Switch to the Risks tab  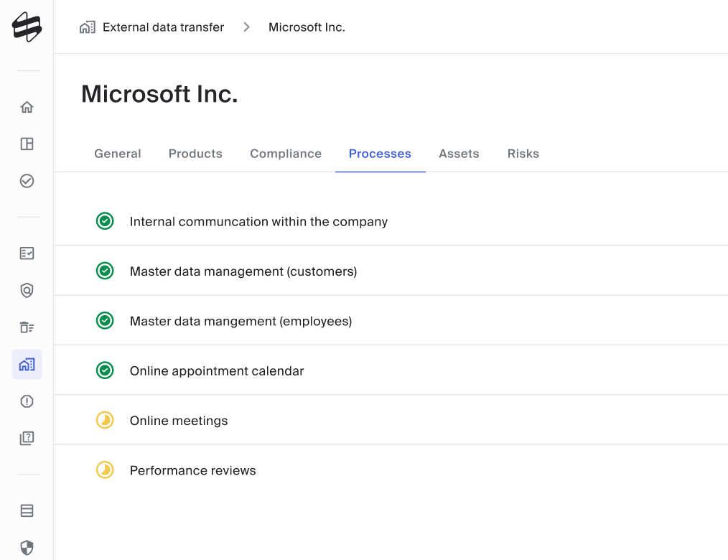[x=523, y=154]
